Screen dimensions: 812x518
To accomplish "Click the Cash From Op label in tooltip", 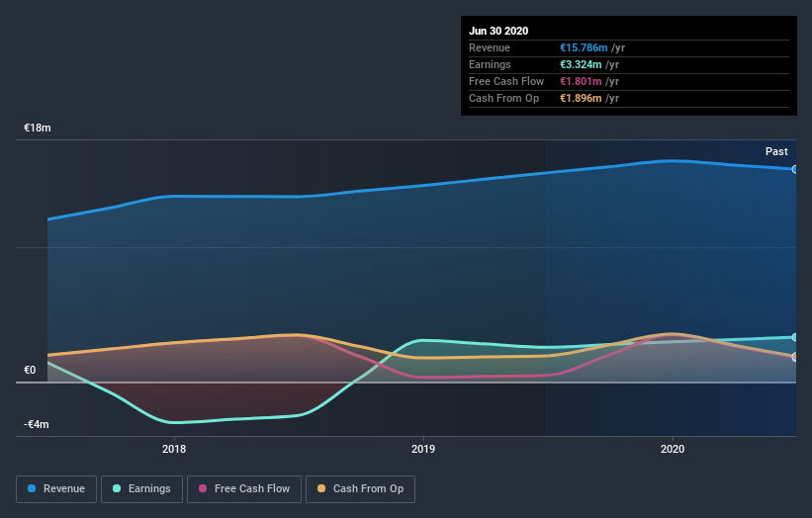I will click(503, 98).
